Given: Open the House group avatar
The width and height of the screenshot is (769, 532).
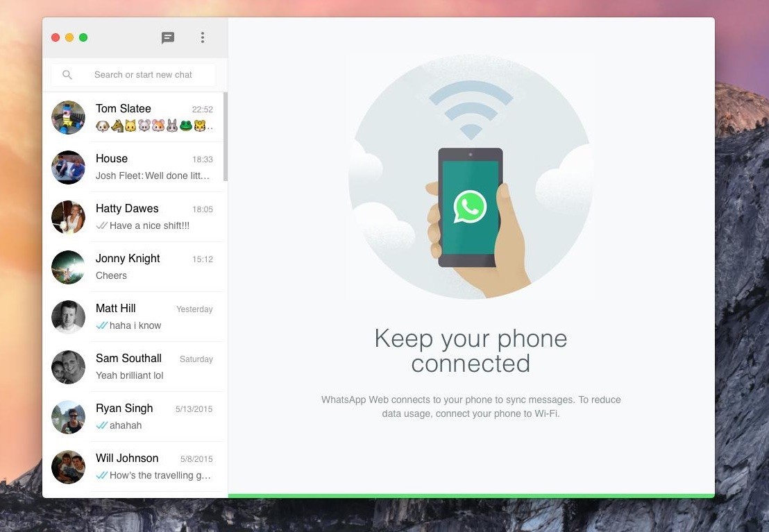Looking at the screenshot, I should [68, 167].
